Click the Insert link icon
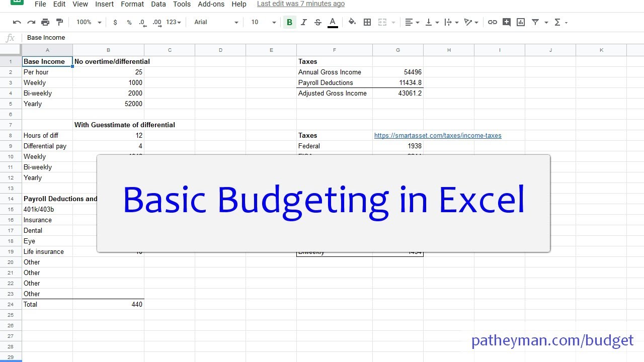The height and width of the screenshot is (362, 644). click(x=493, y=22)
